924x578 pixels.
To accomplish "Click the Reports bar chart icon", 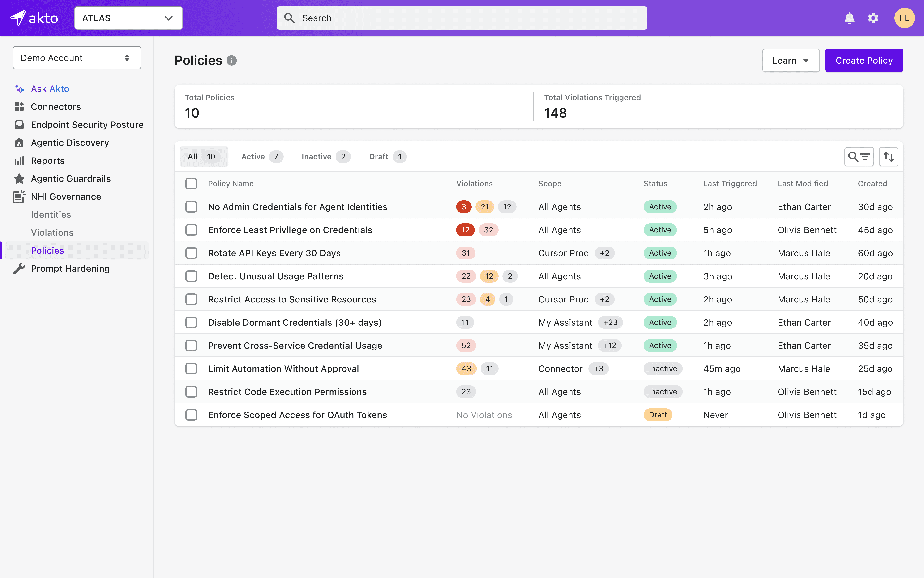I will (x=19, y=161).
